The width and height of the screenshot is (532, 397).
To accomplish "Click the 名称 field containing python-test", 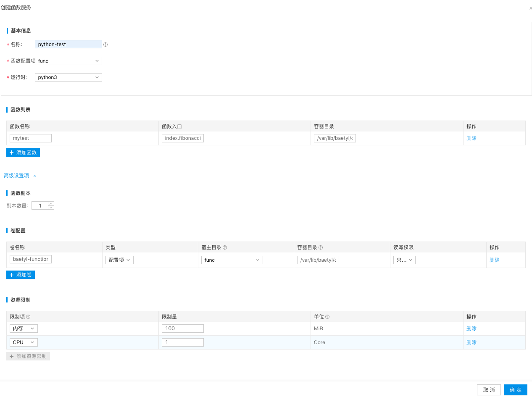I will pyautogui.click(x=68, y=44).
